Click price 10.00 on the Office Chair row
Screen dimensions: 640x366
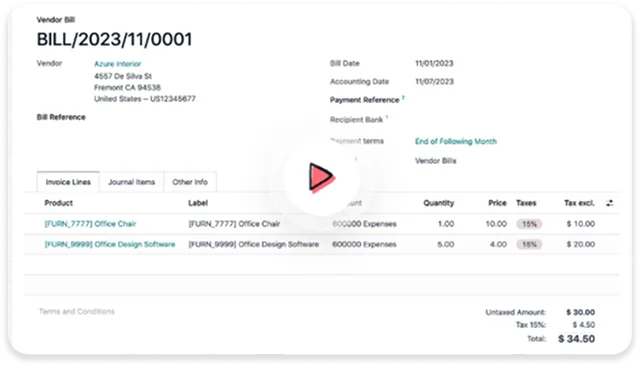point(496,224)
